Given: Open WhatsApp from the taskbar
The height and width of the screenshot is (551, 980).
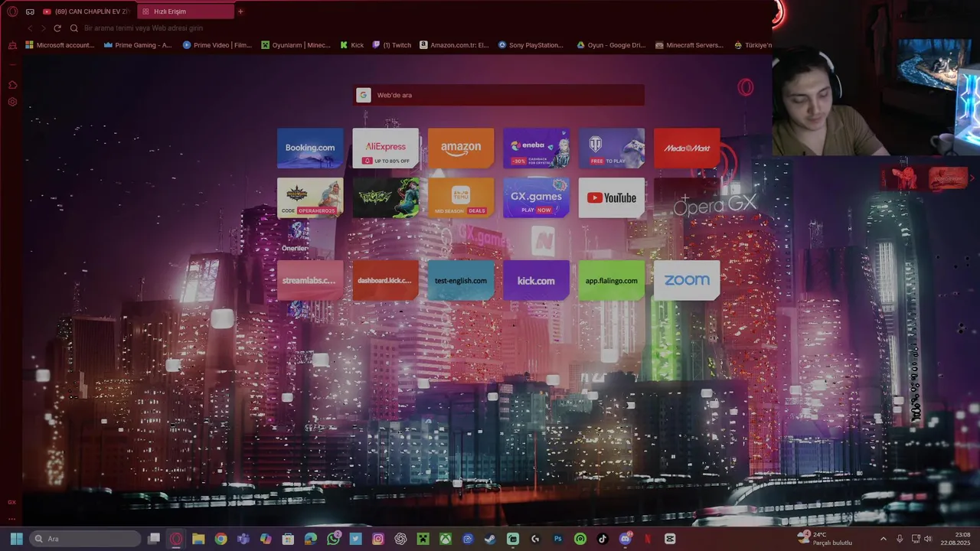Looking at the screenshot, I should click(333, 539).
